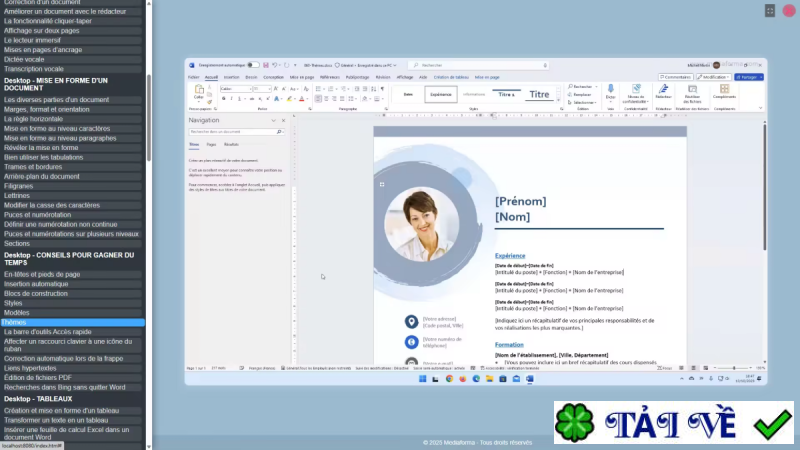Open the Police dialog launcher
This screenshot has height=450, width=800.
click(310, 109)
